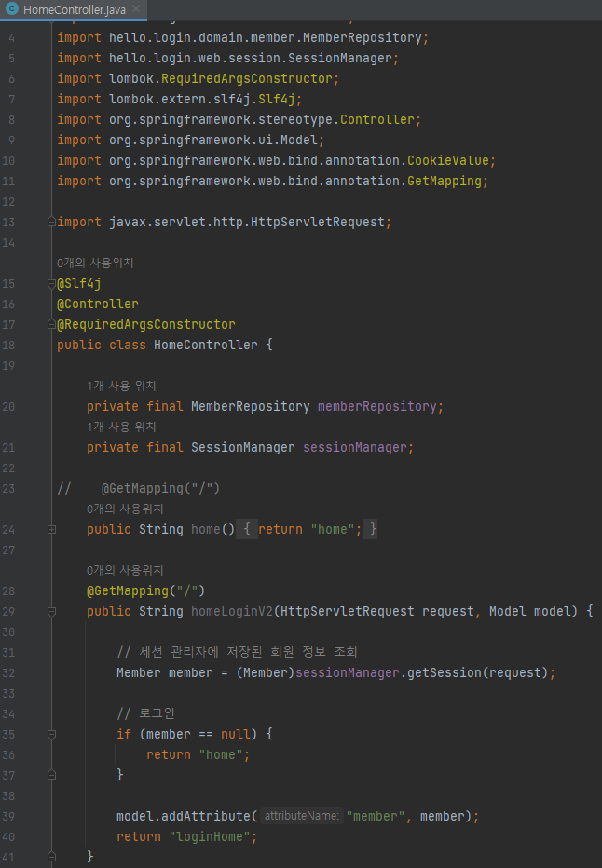Click getSession call on line 32
This screenshot has width=602, height=868.
(x=445, y=672)
